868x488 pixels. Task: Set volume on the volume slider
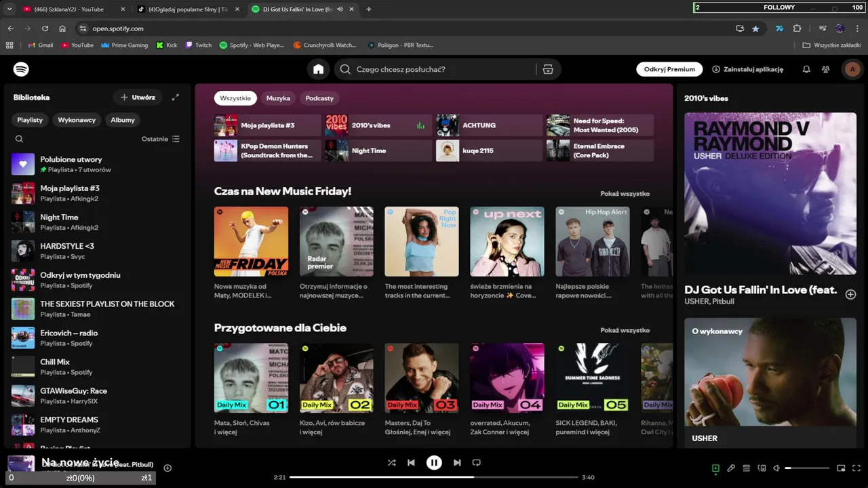pos(807,468)
